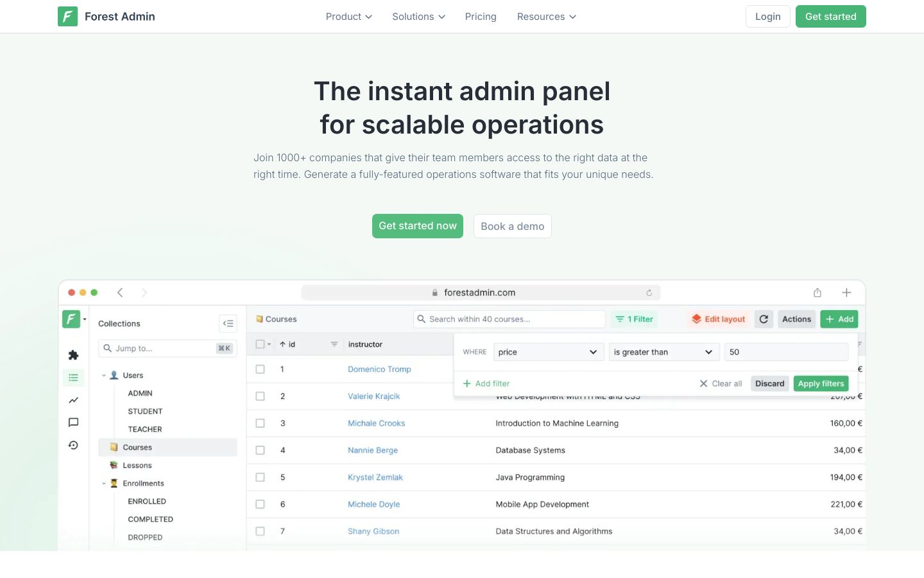
Task: Click id column filter icon
Action: (x=334, y=345)
